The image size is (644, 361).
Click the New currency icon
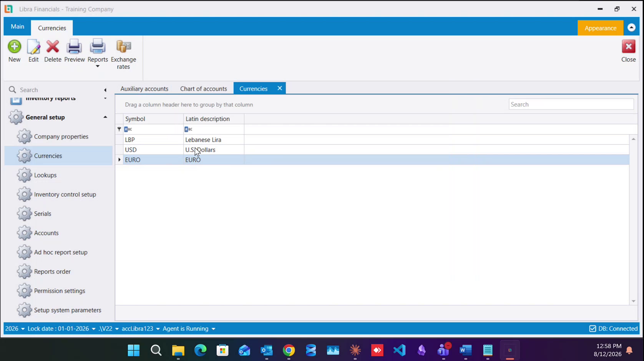14,47
